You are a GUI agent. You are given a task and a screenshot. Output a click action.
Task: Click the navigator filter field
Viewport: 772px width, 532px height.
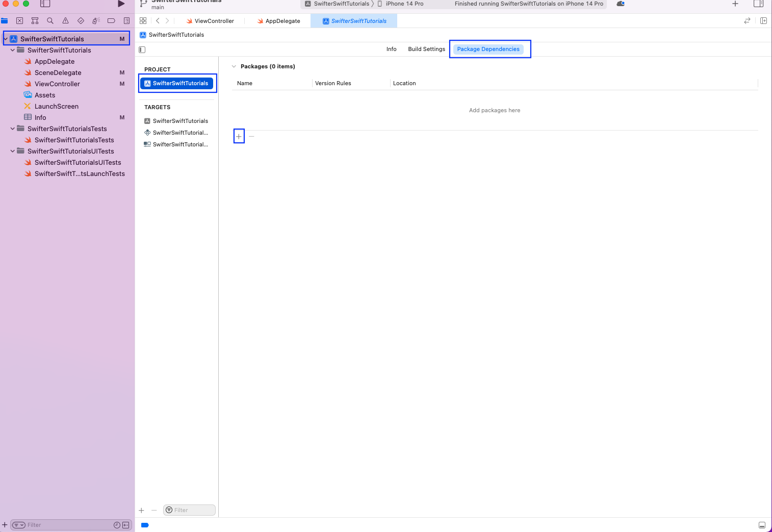point(69,525)
